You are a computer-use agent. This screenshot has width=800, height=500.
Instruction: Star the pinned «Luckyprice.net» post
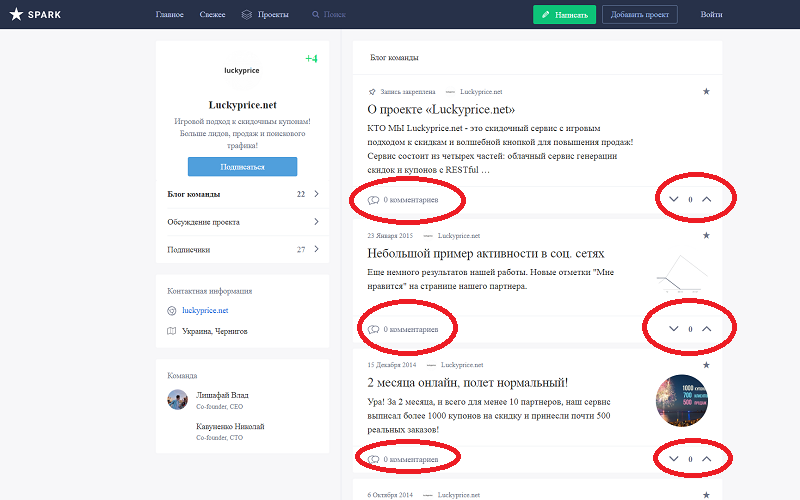tap(706, 91)
